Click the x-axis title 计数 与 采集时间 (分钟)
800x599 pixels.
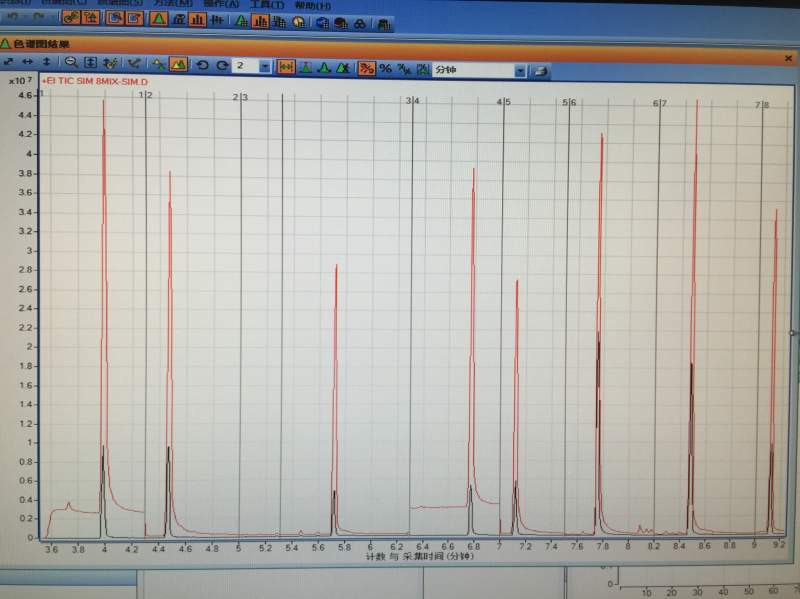click(x=419, y=556)
